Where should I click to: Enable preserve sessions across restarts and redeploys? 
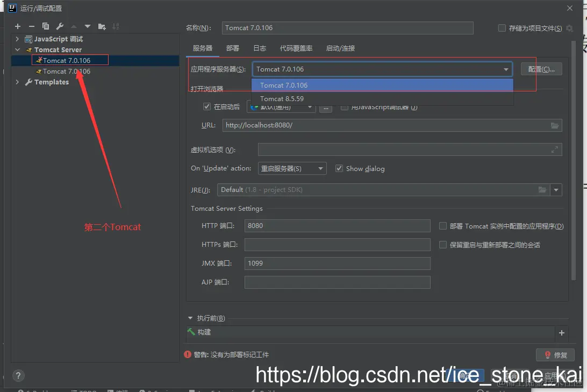(x=443, y=245)
